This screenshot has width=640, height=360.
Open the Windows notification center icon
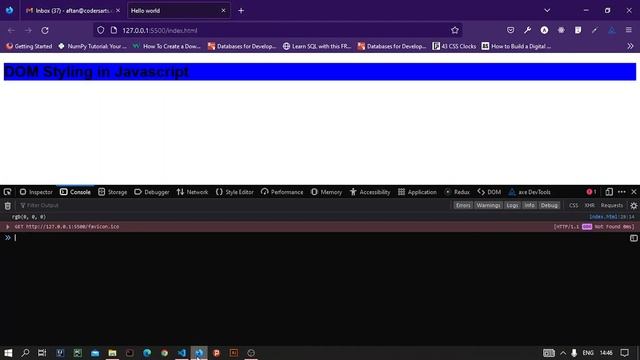[624, 353]
